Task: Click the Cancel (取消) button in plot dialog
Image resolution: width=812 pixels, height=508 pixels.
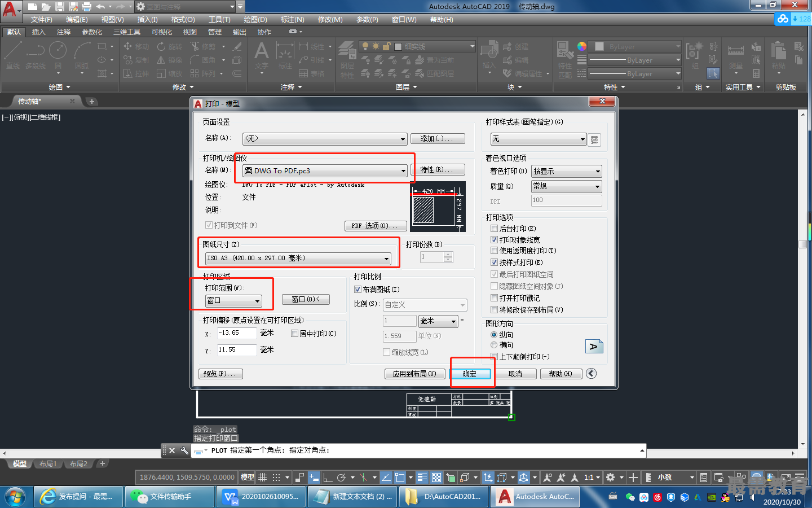Action: (515, 374)
